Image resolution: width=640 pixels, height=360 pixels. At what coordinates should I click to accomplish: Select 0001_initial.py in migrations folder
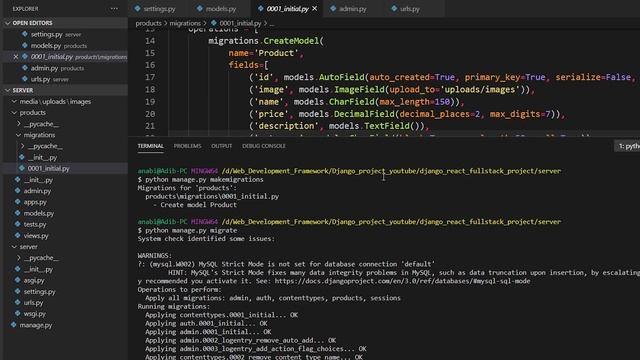coord(48,169)
